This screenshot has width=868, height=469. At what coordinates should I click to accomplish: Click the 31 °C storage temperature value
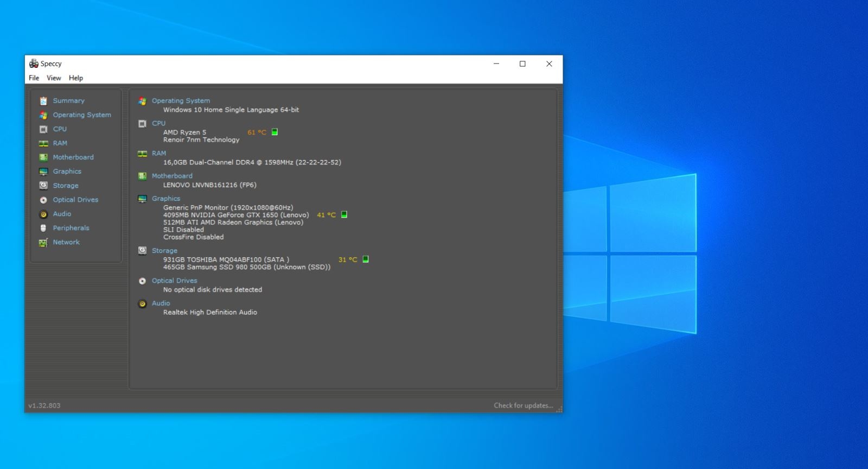[348, 259]
